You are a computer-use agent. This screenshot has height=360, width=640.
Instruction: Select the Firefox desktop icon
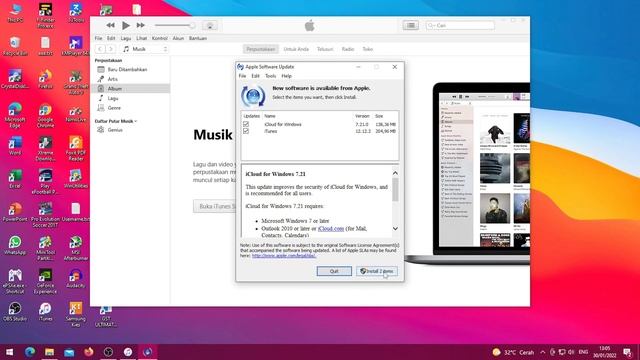45,79
